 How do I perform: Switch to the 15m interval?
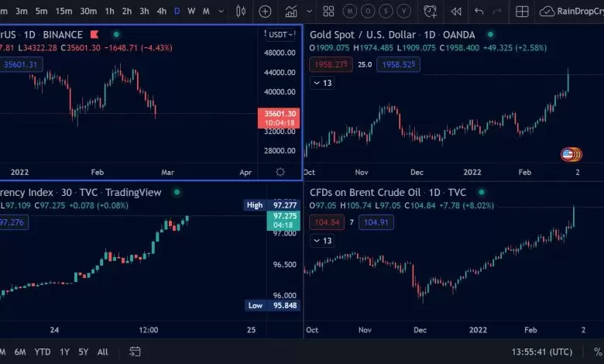click(x=64, y=12)
